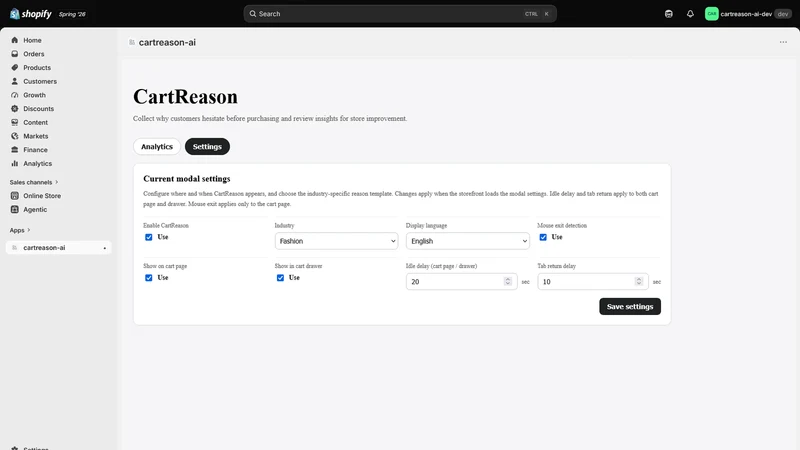Select the Settings tab

[x=207, y=146]
